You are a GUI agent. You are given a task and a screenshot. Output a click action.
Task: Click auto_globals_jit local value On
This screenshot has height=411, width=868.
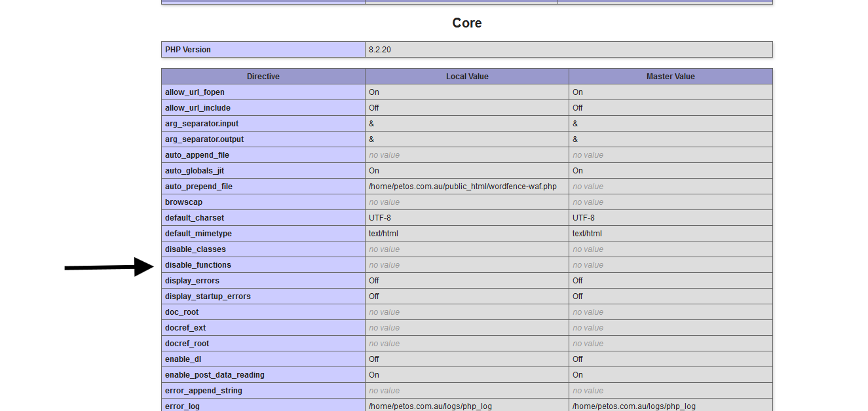(x=374, y=171)
